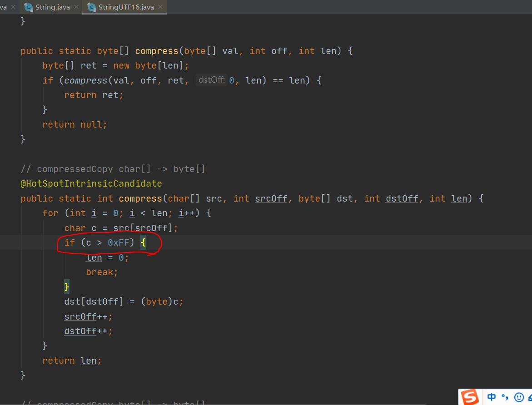The image size is (532, 405).
Task: Click 'dst[dstOff] = (byte)c;' line
Action: [x=124, y=301]
